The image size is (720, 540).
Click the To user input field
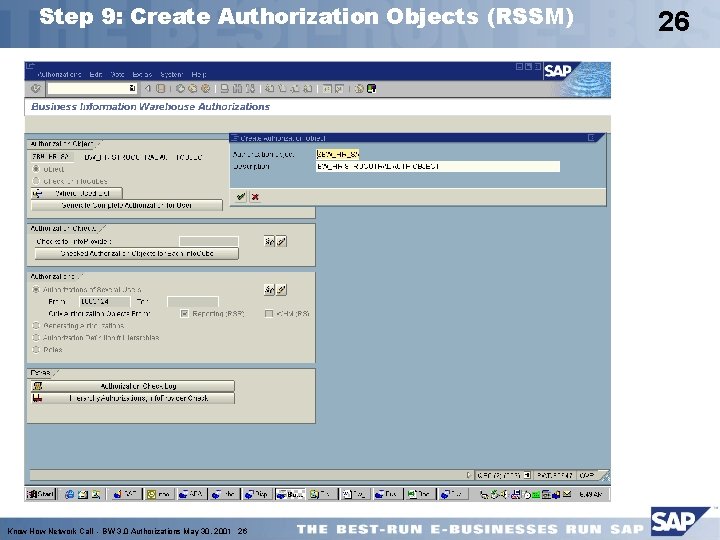(x=193, y=302)
